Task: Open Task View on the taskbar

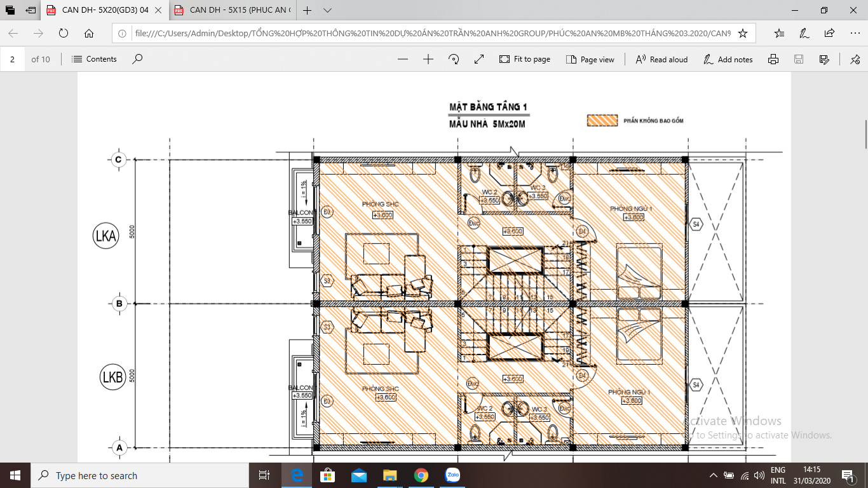Action: (264, 475)
